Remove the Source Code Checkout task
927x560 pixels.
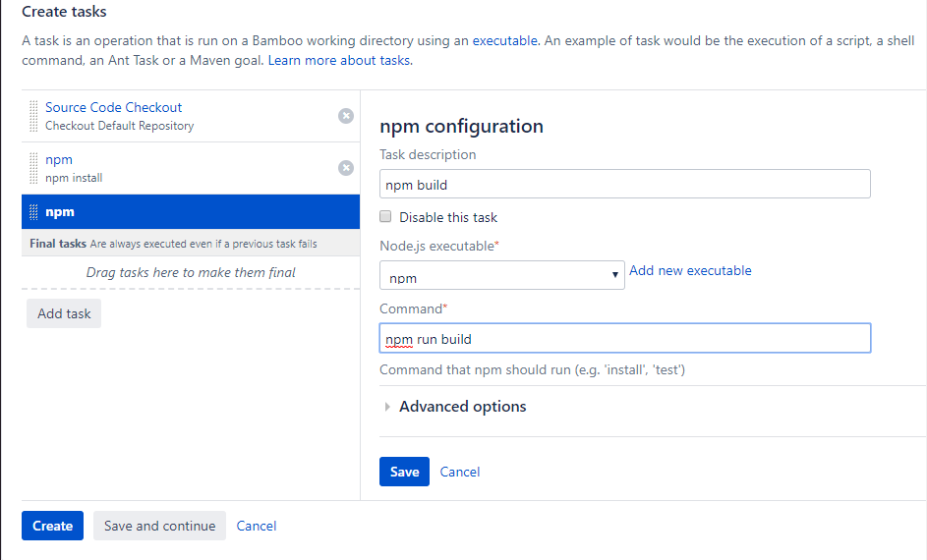346,116
